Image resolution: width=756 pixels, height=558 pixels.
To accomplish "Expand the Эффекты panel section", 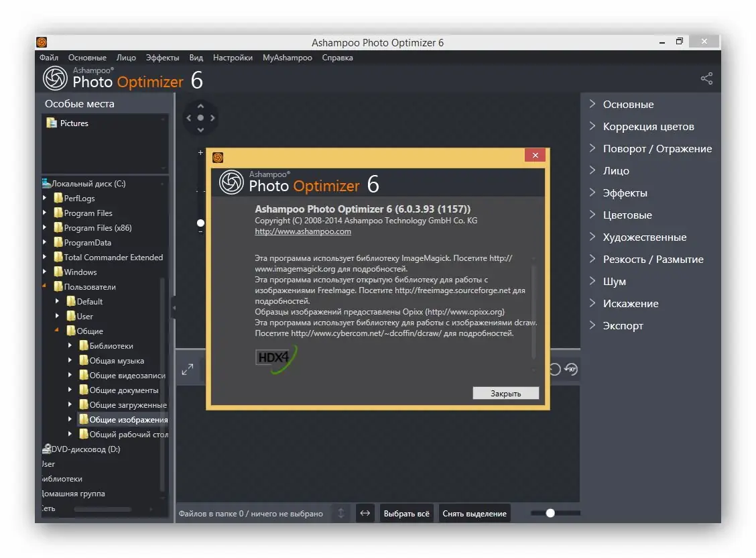I will click(592, 192).
